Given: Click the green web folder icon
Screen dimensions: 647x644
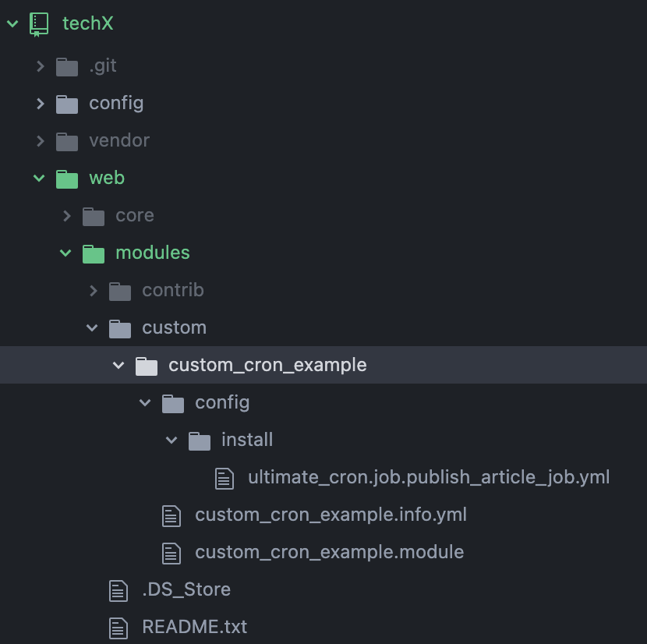Looking at the screenshot, I should coord(67,179).
